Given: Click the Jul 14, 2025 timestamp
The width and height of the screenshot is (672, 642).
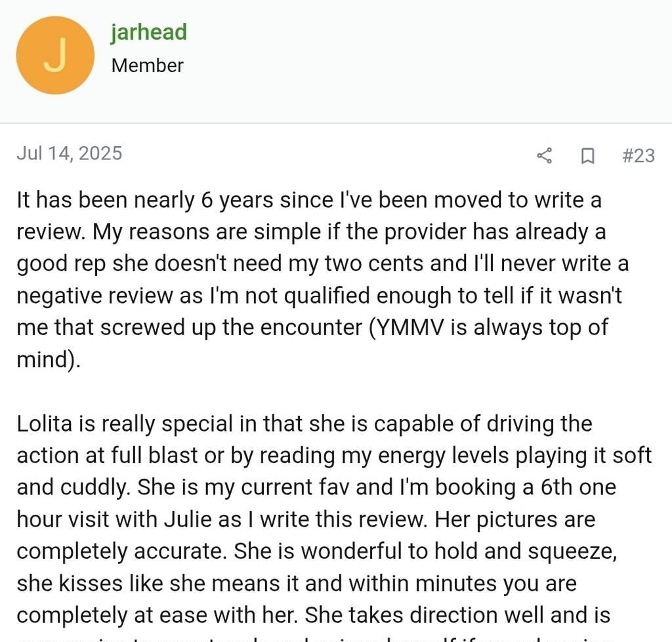Looking at the screenshot, I should (x=70, y=153).
